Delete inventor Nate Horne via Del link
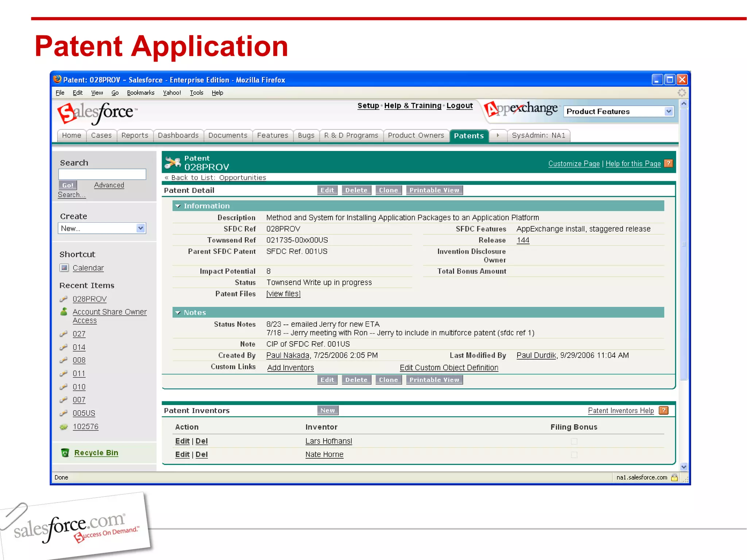 [x=202, y=455]
